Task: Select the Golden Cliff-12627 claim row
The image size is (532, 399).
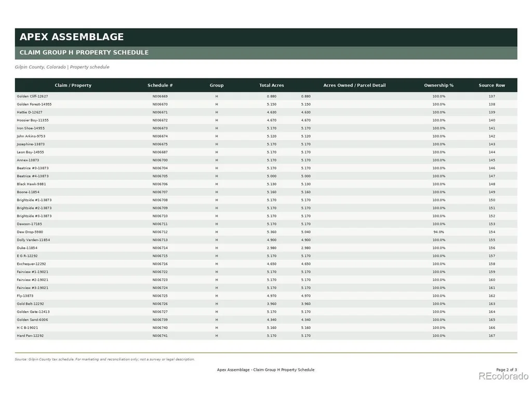Action: point(266,96)
